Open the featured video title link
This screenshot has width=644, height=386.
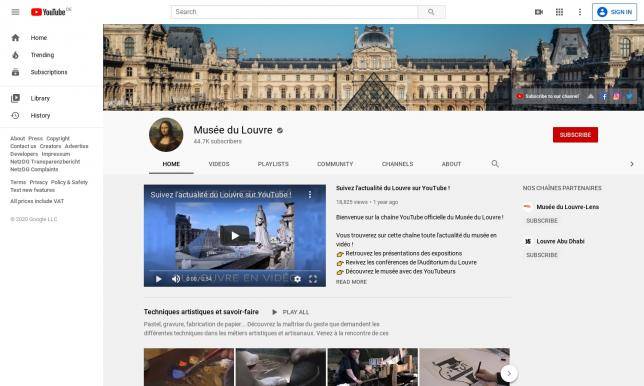pos(393,188)
